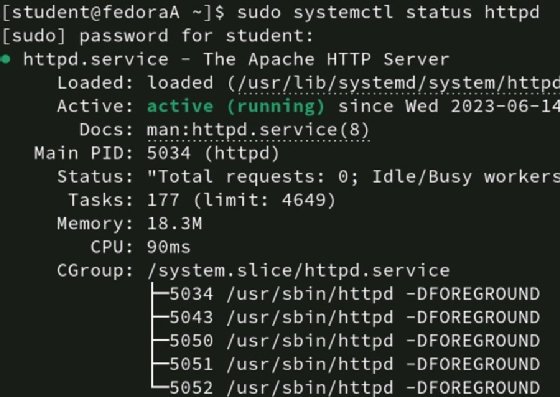This screenshot has height=397, width=560.
Task: Click the Main PID value 5034
Action: tap(169, 154)
